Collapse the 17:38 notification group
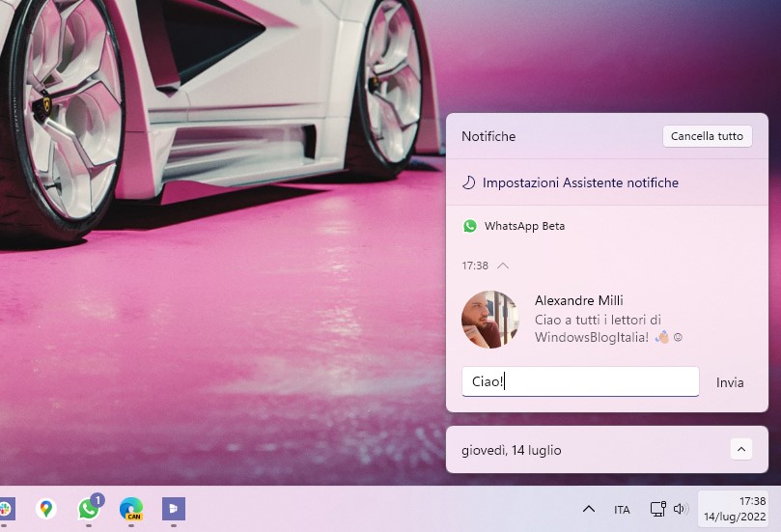The height and width of the screenshot is (532, 781). click(x=503, y=266)
